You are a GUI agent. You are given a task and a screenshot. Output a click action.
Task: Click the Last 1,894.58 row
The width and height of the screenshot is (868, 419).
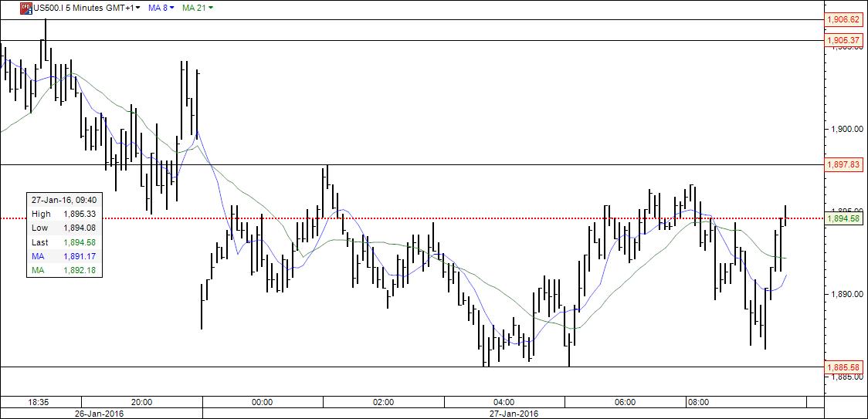click(x=64, y=242)
